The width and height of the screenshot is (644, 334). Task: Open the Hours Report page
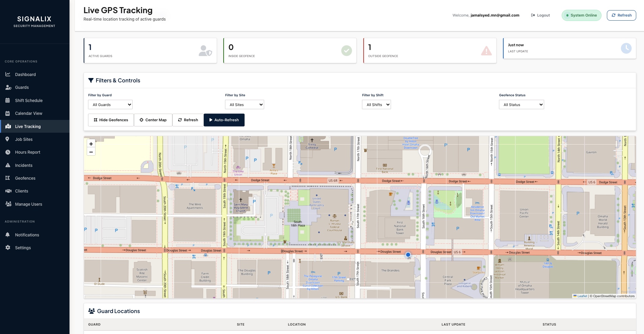point(28,152)
